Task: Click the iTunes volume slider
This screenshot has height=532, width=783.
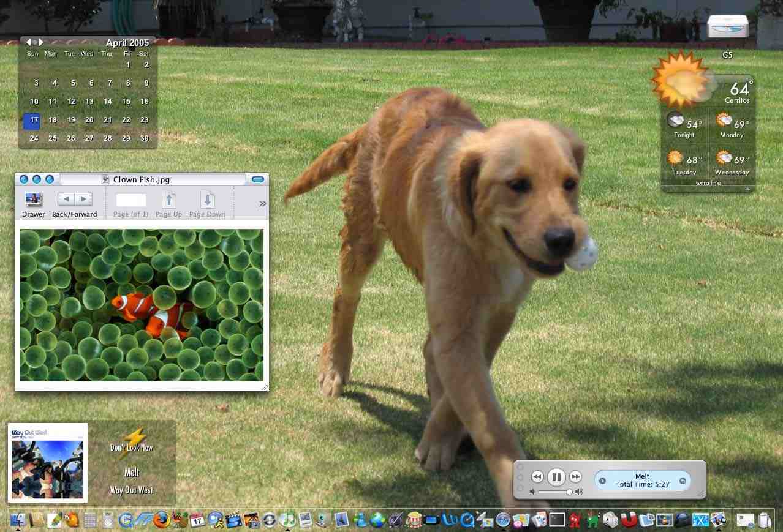Action: (554, 492)
